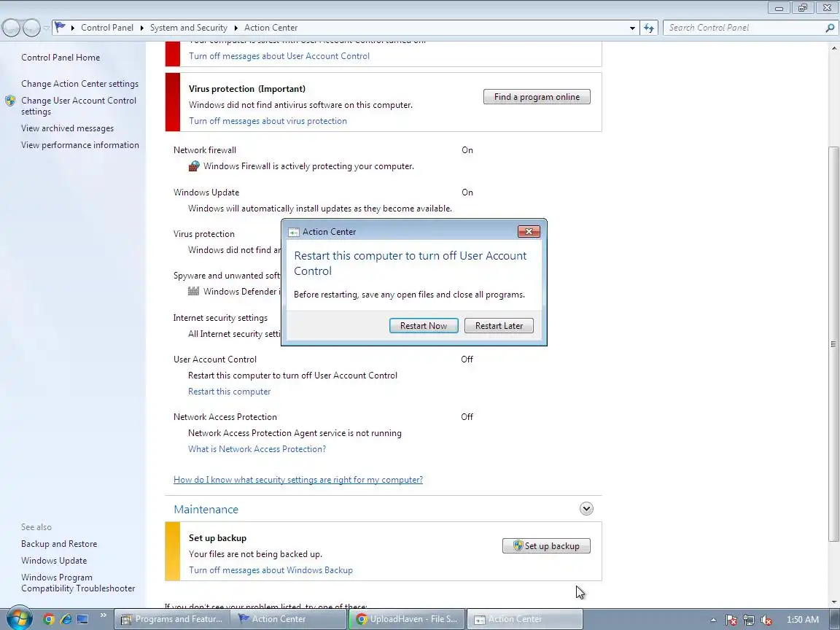Click the red Virus protection alert bar

tap(173, 102)
